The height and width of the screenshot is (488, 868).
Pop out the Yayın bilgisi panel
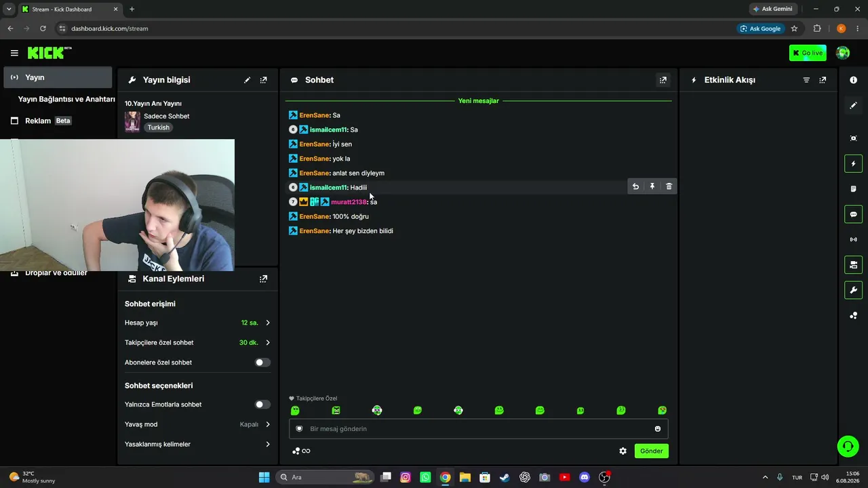click(x=264, y=80)
